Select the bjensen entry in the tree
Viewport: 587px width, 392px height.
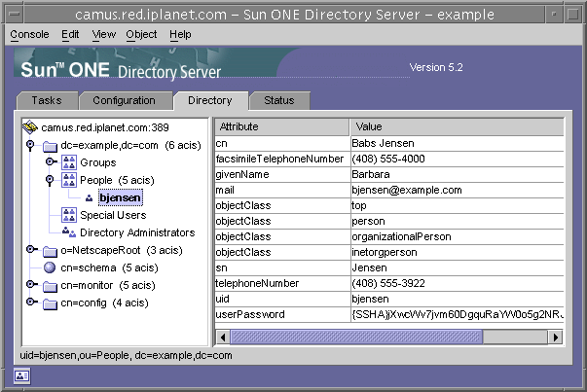click(x=120, y=197)
